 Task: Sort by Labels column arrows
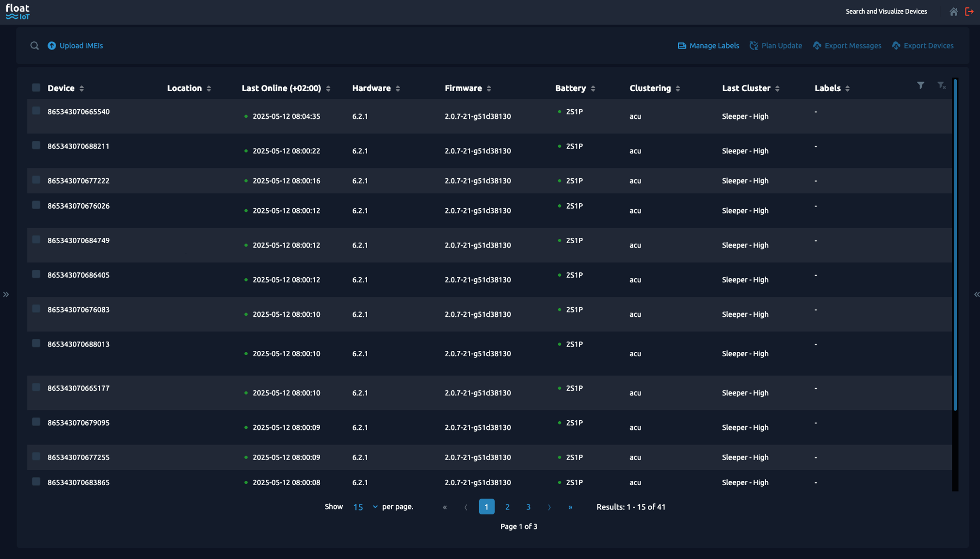click(x=848, y=88)
